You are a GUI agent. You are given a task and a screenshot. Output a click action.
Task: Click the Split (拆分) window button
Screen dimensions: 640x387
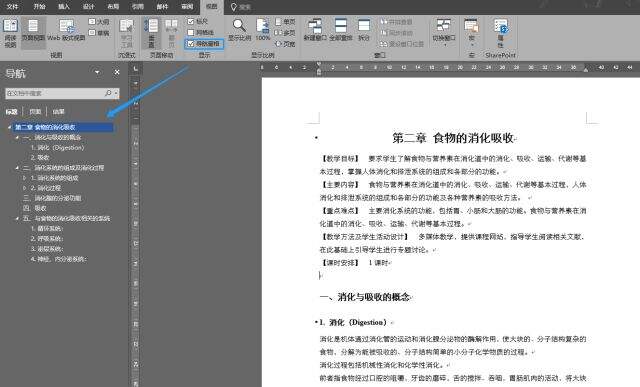(363, 30)
